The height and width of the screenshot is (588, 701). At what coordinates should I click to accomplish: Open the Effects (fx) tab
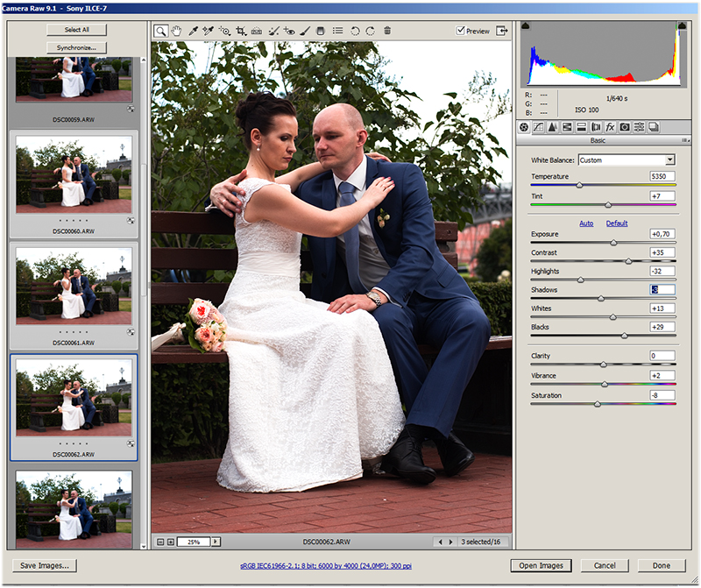pos(610,127)
